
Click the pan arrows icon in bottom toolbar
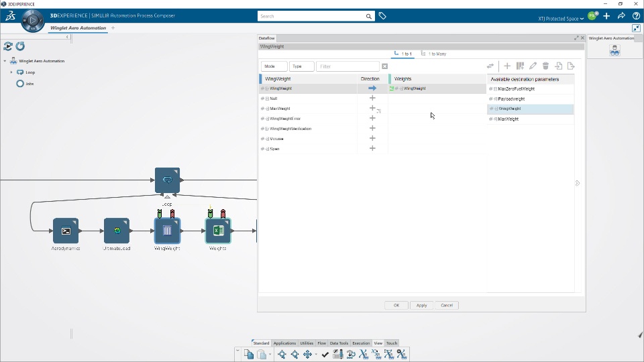coord(307,354)
